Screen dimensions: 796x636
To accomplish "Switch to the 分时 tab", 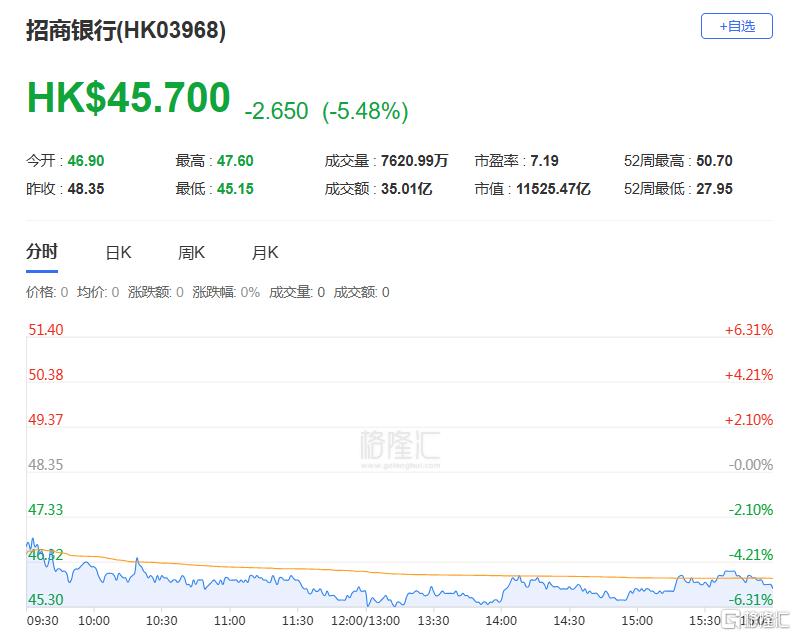I will pos(42,252).
